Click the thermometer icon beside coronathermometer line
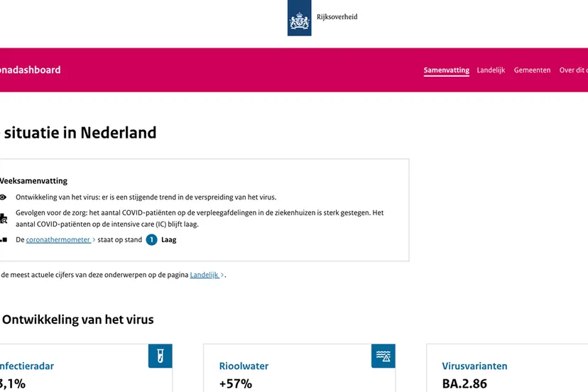Screen dimensions: 588x392 4,240
